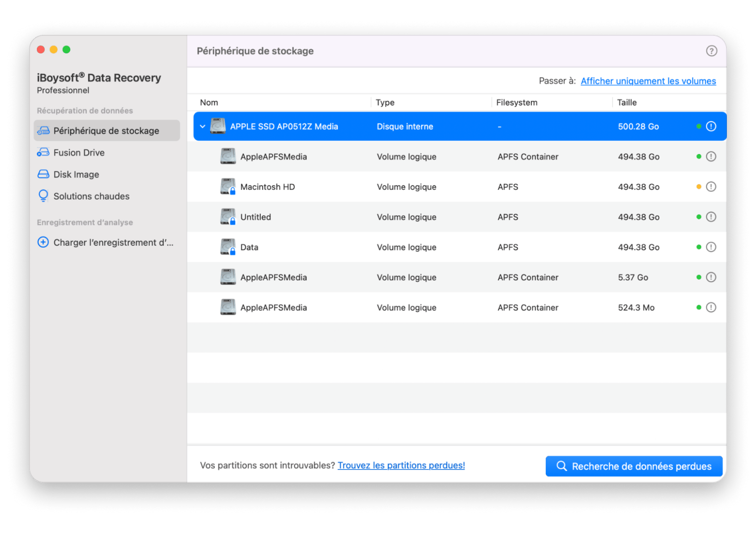
Task: Click Data volume disk icon
Action: click(228, 247)
